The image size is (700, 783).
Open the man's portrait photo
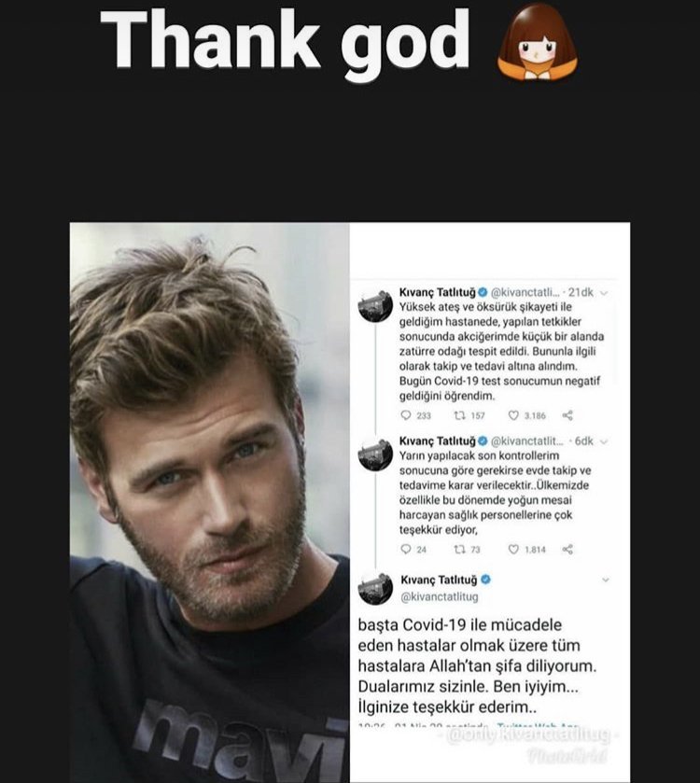click(210, 502)
